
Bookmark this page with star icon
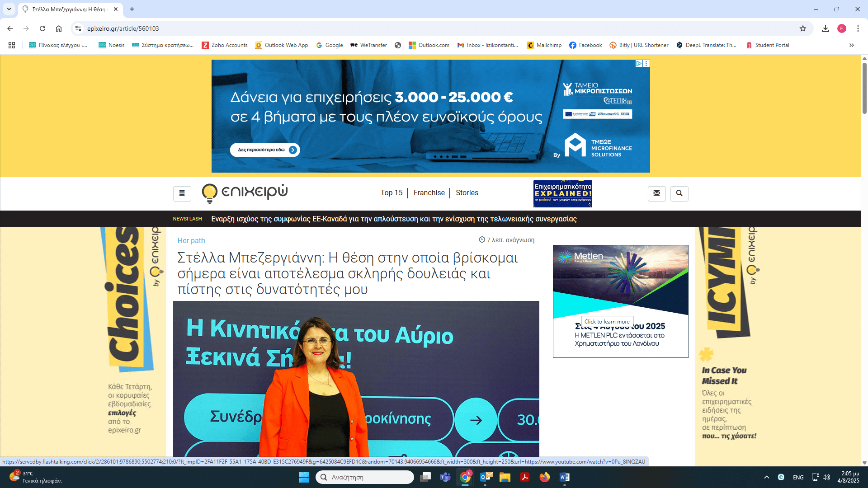(x=803, y=28)
